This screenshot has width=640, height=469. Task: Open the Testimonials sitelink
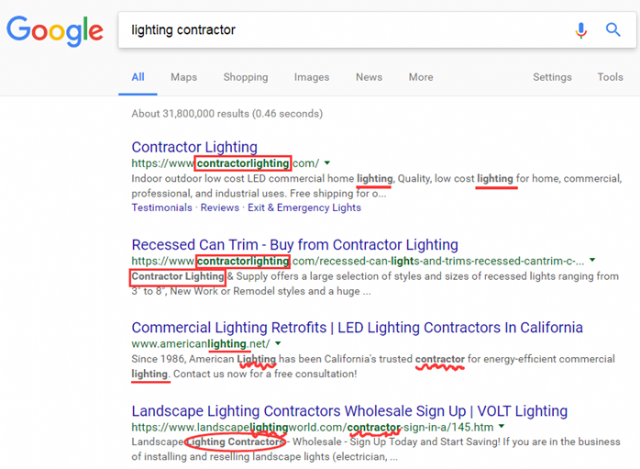(x=162, y=207)
